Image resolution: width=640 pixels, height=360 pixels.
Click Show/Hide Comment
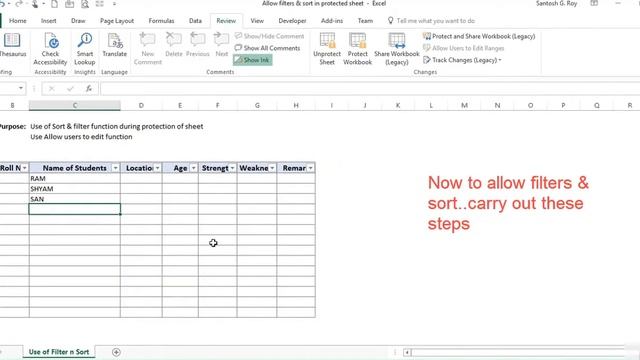(x=269, y=36)
